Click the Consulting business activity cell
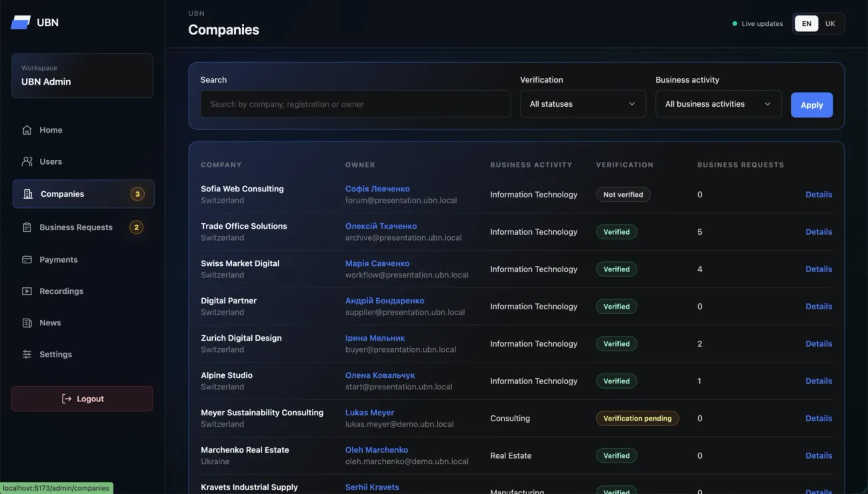Viewport: 868px width, 494px height. (510, 419)
